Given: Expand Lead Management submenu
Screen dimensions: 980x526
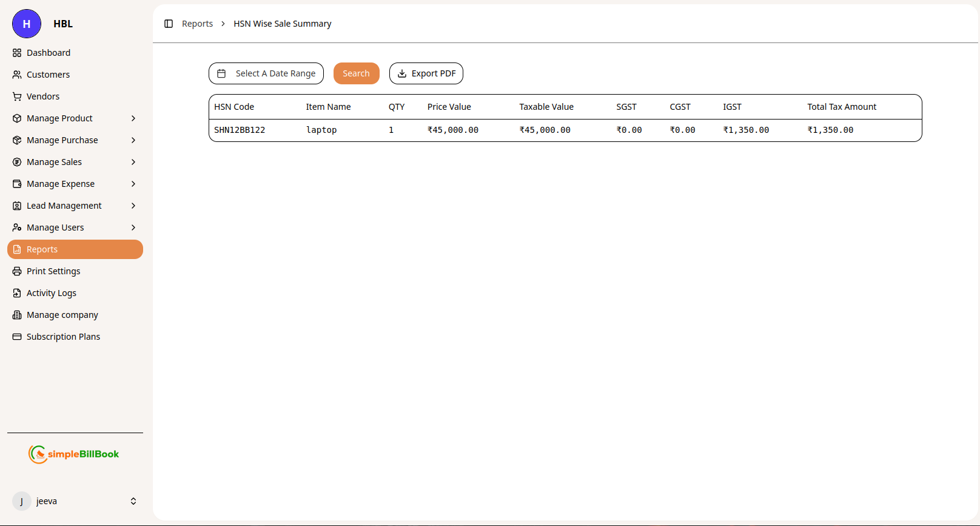Looking at the screenshot, I should pos(133,206).
